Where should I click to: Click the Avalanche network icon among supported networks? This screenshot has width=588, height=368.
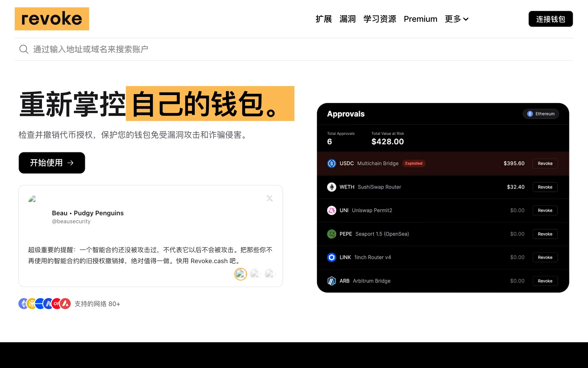[x=65, y=304]
